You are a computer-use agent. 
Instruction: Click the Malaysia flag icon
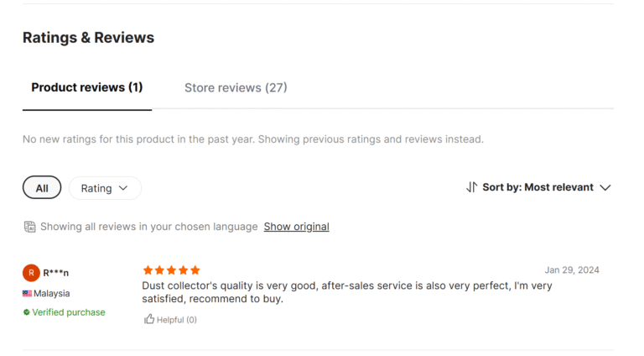click(x=27, y=294)
